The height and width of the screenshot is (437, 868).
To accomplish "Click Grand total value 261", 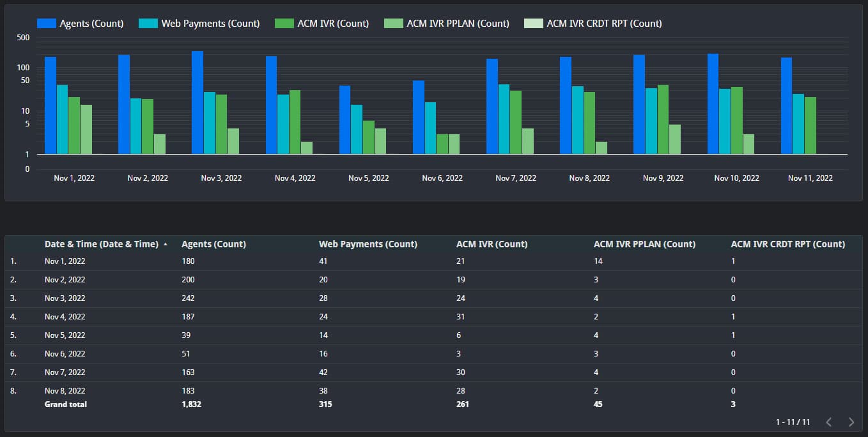I will pyautogui.click(x=462, y=404).
